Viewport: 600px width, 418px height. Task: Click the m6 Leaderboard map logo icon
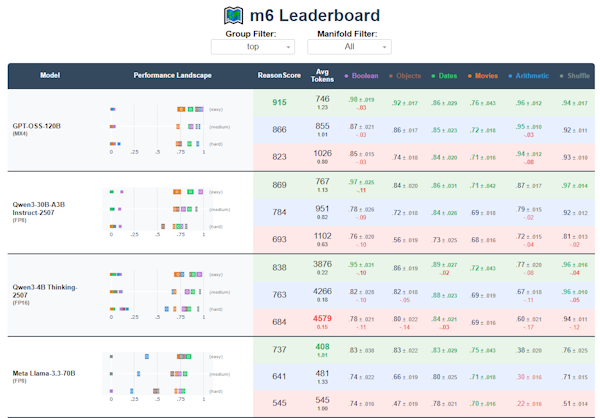coord(233,16)
